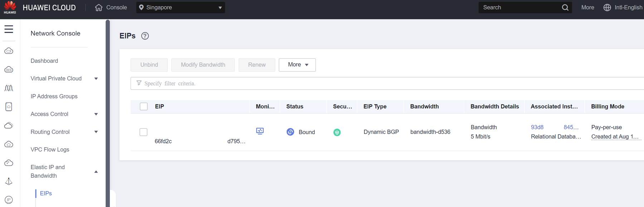The width and height of the screenshot is (644, 207).
Task: Click the Bandwidth column header
Action: point(424,107)
